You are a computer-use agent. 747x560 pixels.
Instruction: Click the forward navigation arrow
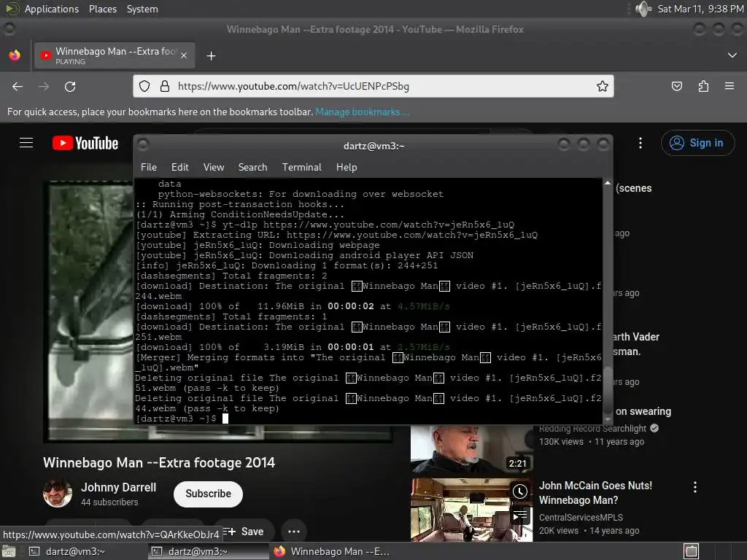pos(44,87)
